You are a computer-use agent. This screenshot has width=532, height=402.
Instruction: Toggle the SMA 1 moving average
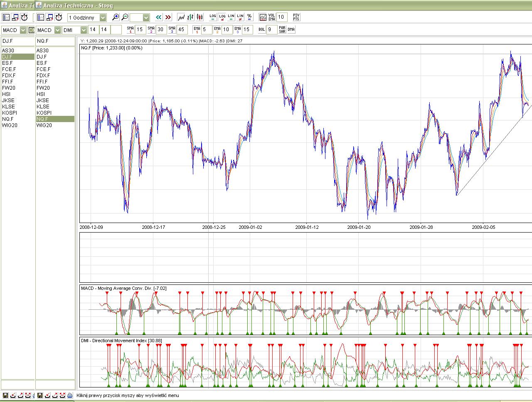point(130,29)
